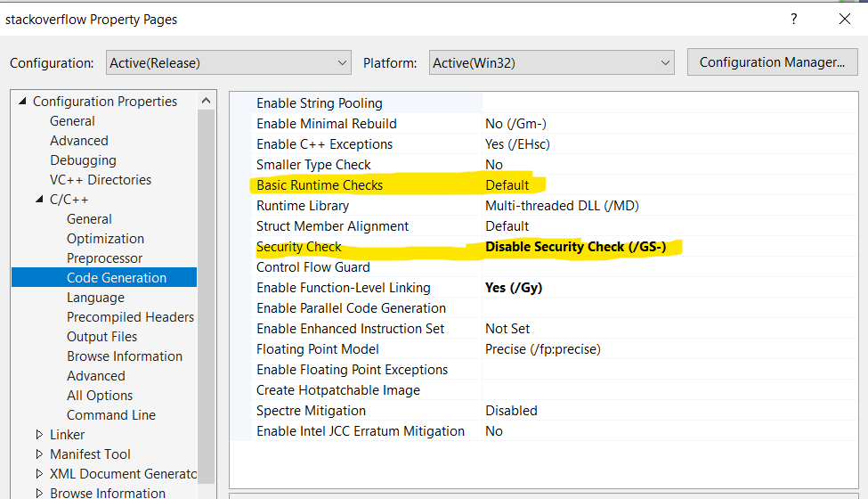
Task: Select the Spectre Mitigation property
Action: [311, 411]
